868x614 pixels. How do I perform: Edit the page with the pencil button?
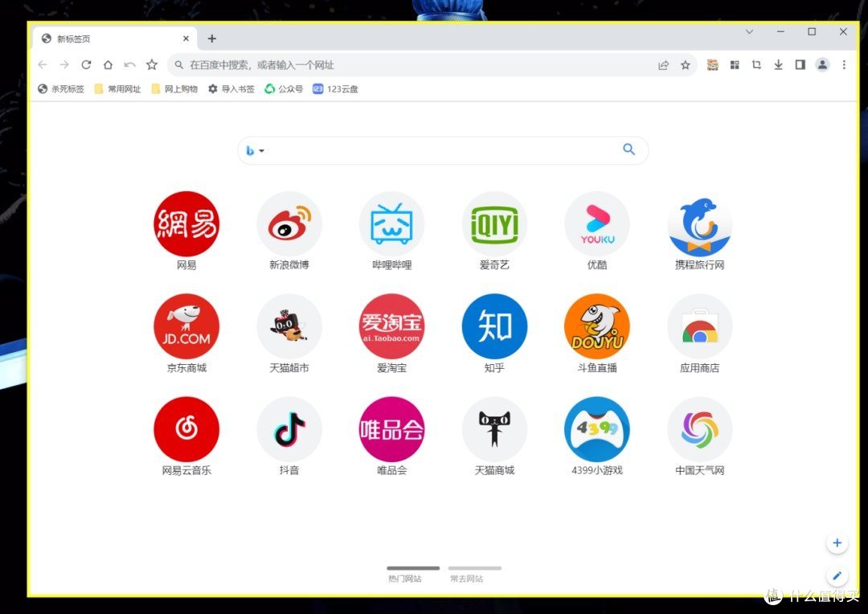837,575
